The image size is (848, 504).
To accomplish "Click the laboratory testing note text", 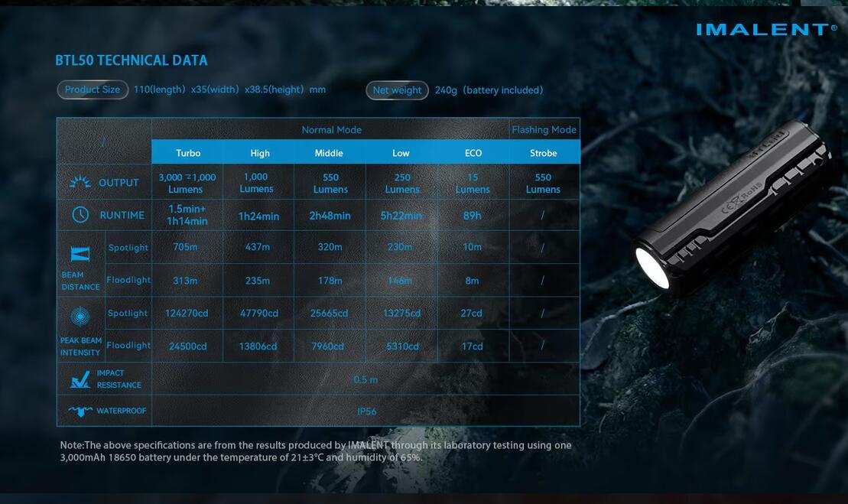I will click(x=316, y=451).
